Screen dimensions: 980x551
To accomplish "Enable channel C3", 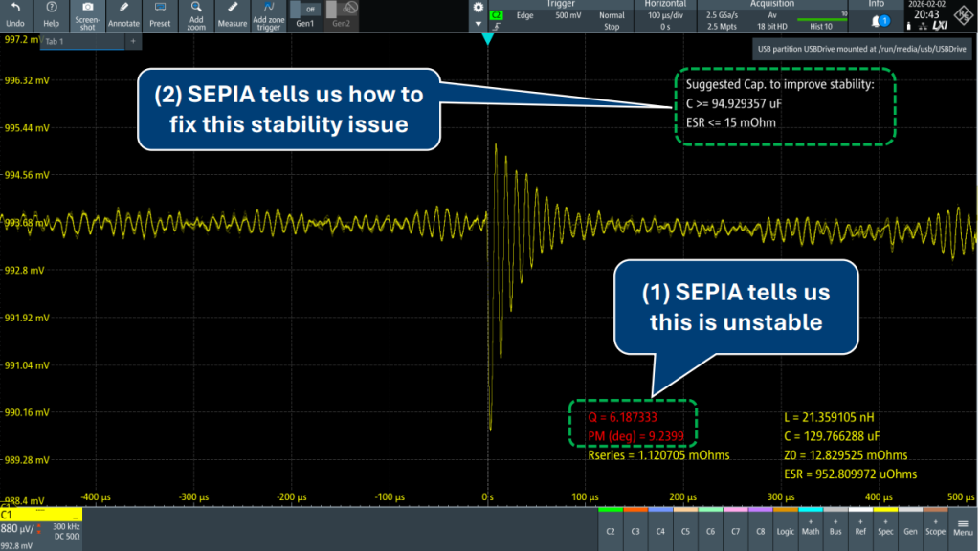I will tap(635, 528).
